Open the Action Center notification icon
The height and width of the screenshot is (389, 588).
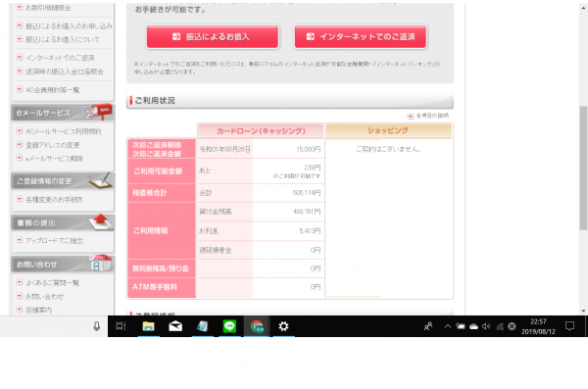(569, 326)
